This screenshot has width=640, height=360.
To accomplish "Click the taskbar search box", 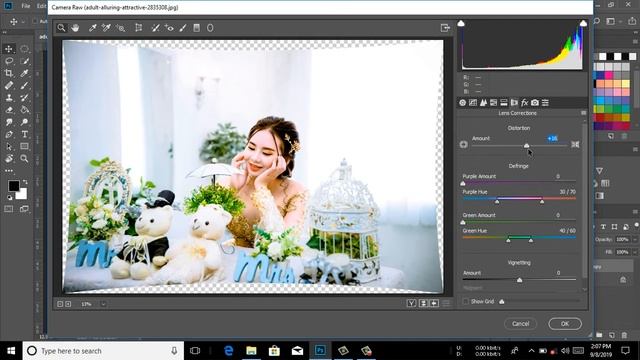I will [103, 351].
